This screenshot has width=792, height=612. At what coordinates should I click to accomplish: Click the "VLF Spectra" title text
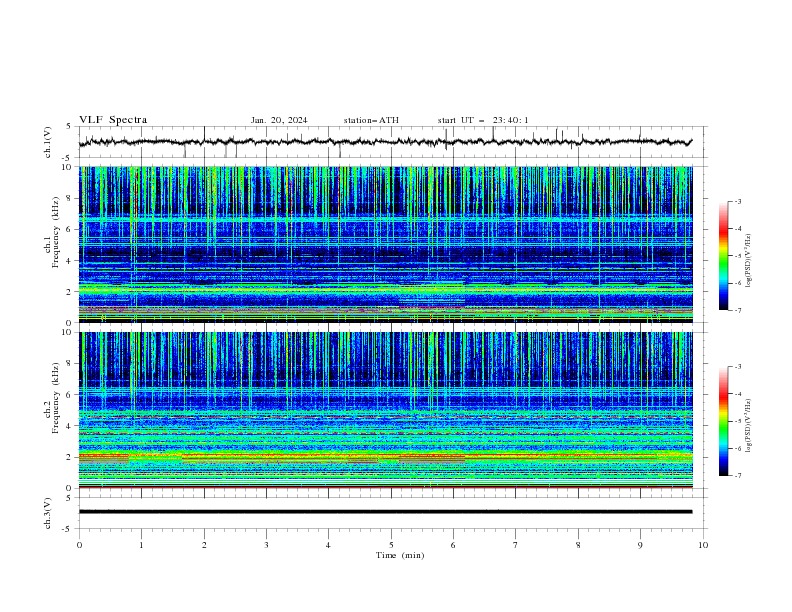(113, 120)
